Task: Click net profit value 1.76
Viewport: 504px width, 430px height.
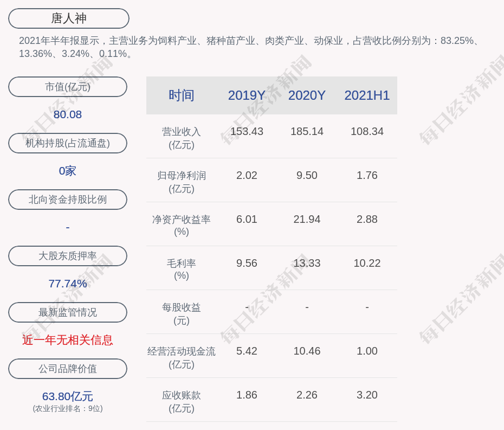Action: point(367,176)
